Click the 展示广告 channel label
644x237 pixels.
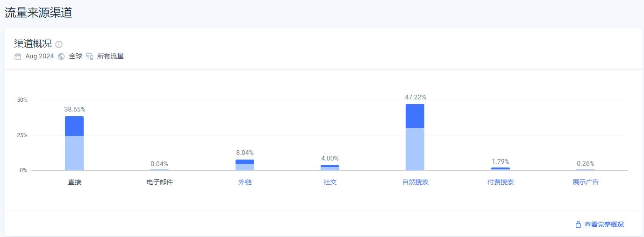586,182
